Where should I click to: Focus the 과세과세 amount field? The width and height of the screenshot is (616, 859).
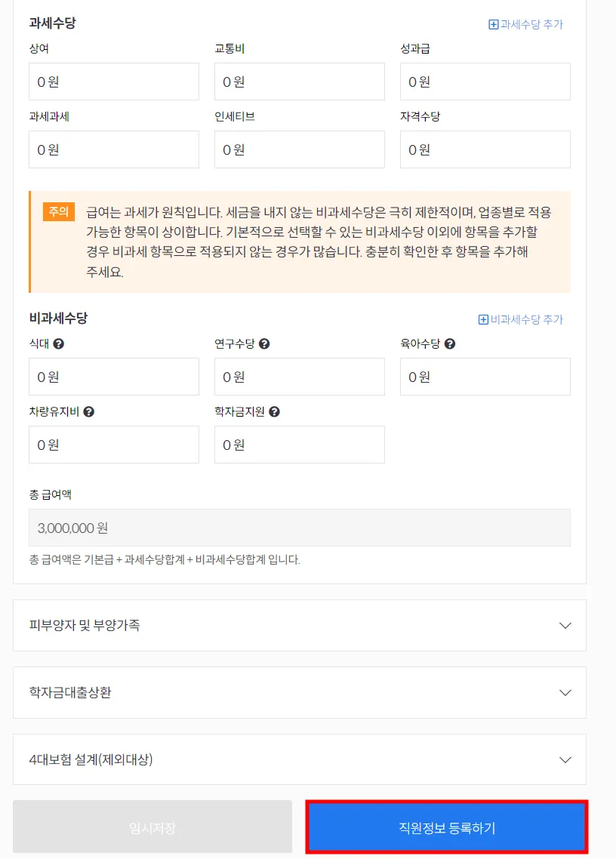point(114,149)
